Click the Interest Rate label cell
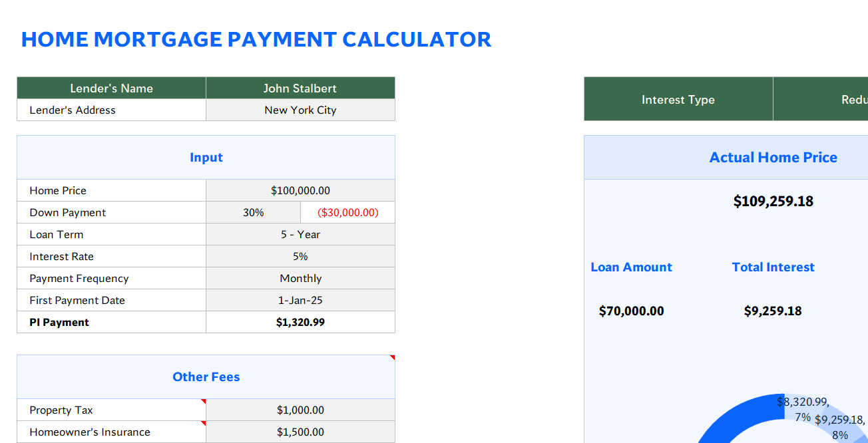The width and height of the screenshot is (868, 443). click(111, 256)
